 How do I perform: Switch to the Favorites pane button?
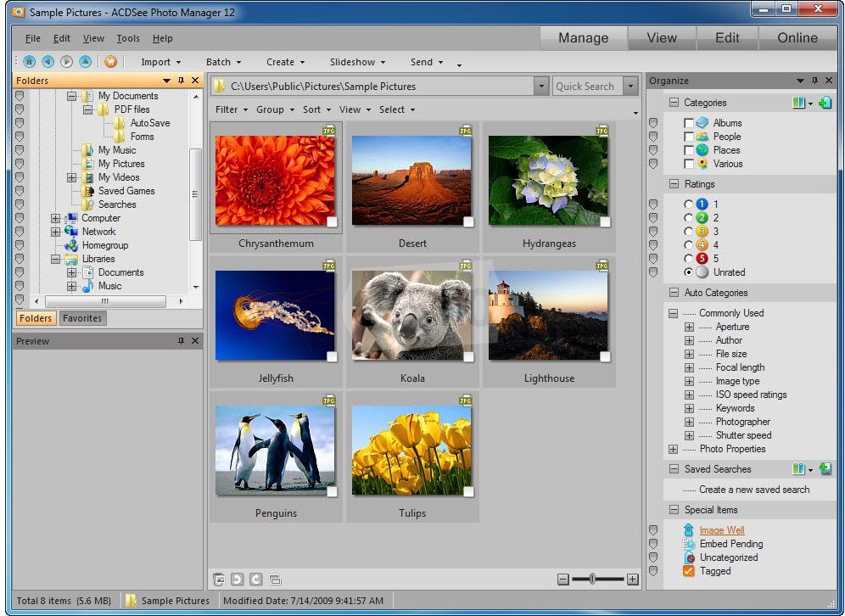click(83, 318)
